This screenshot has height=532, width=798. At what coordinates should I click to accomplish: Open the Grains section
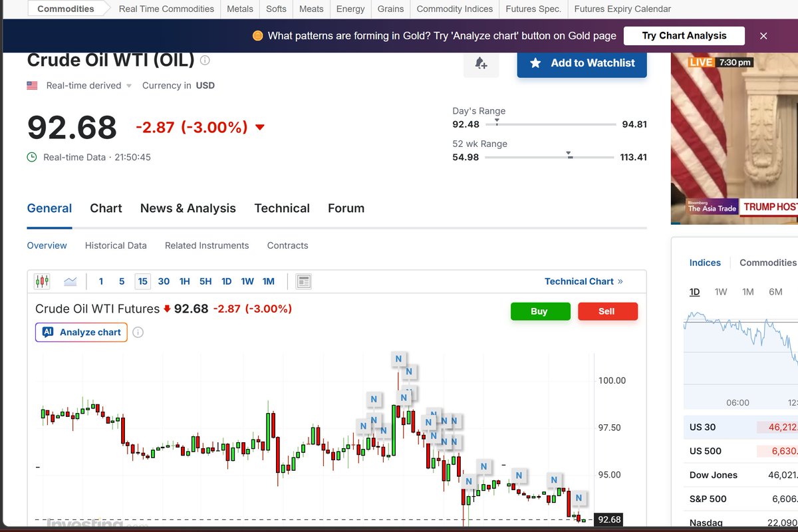390,9
